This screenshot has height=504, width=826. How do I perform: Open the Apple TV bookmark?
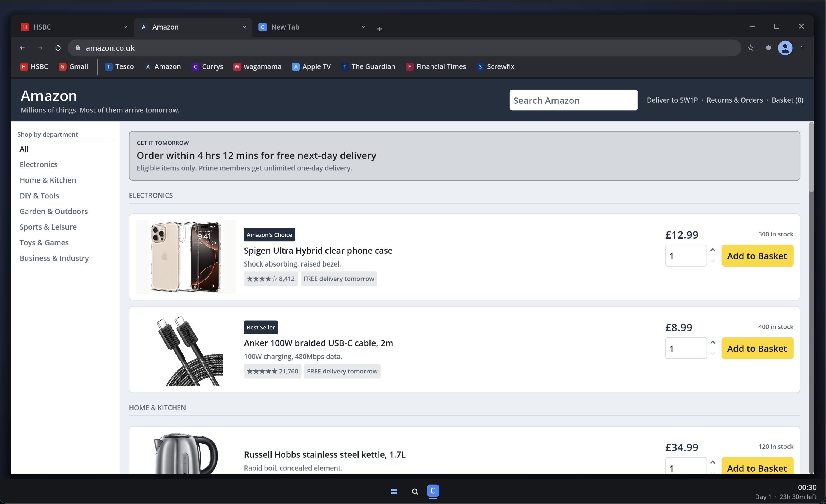[311, 67]
